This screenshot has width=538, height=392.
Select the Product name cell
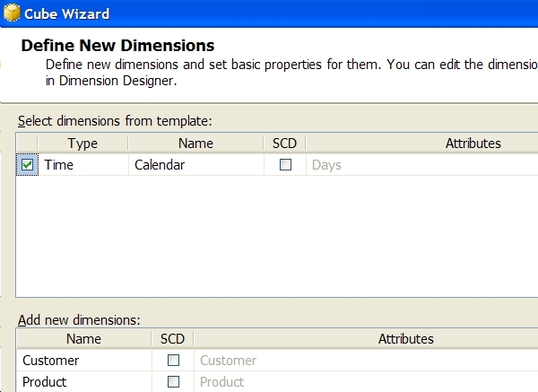pos(84,381)
